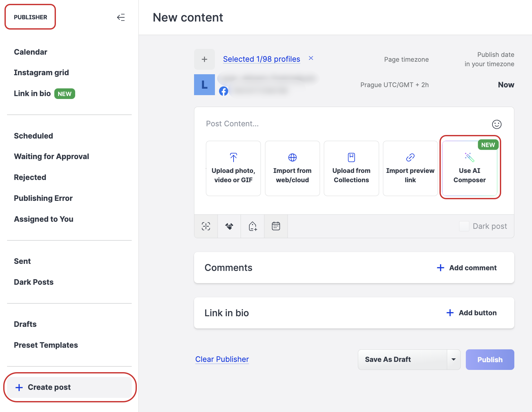Open Calendar in the sidebar
532x412 pixels.
click(x=31, y=52)
